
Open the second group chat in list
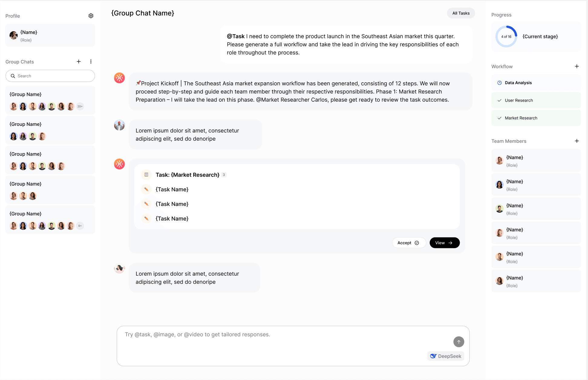tap(50, 130)
